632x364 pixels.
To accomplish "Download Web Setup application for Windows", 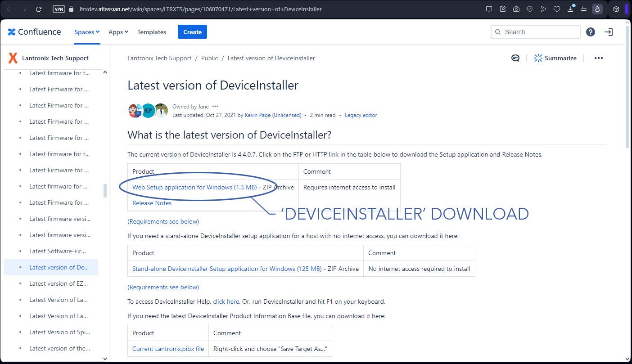I will point(194,187).
